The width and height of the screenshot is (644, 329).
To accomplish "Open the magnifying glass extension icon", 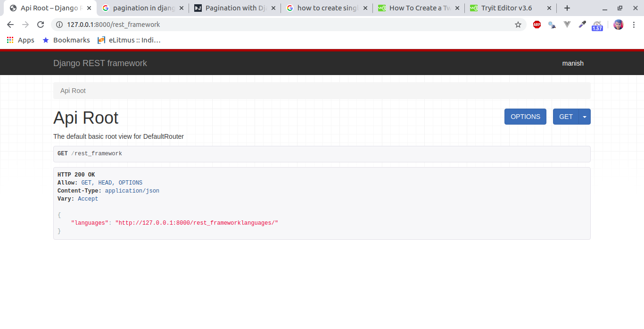I will [552, 25].
